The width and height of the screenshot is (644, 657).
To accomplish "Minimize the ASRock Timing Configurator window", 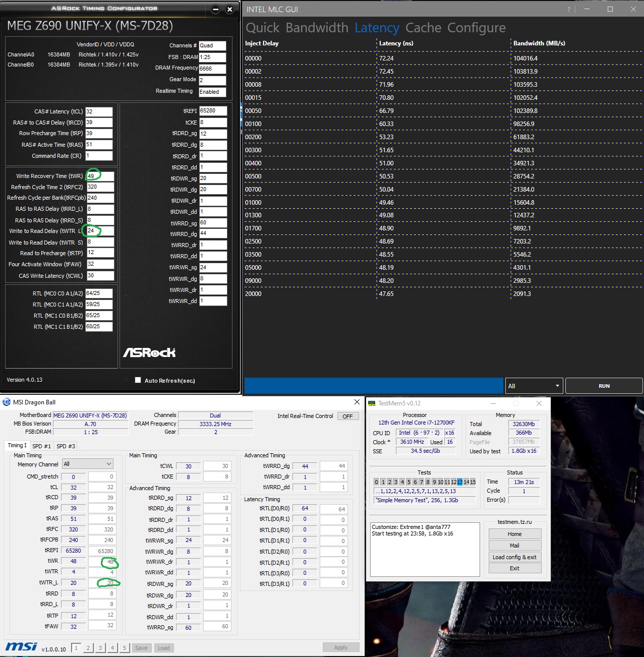I will click(215, 10).
